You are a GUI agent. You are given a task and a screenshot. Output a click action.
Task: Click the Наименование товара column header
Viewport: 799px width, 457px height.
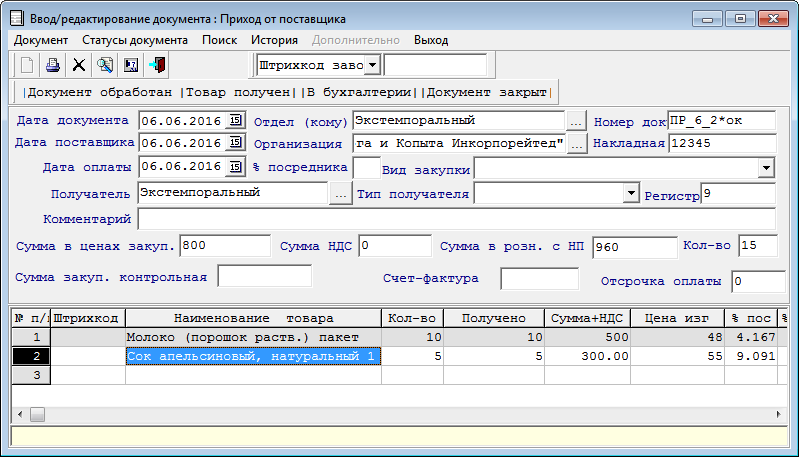[x=253, y=318]
